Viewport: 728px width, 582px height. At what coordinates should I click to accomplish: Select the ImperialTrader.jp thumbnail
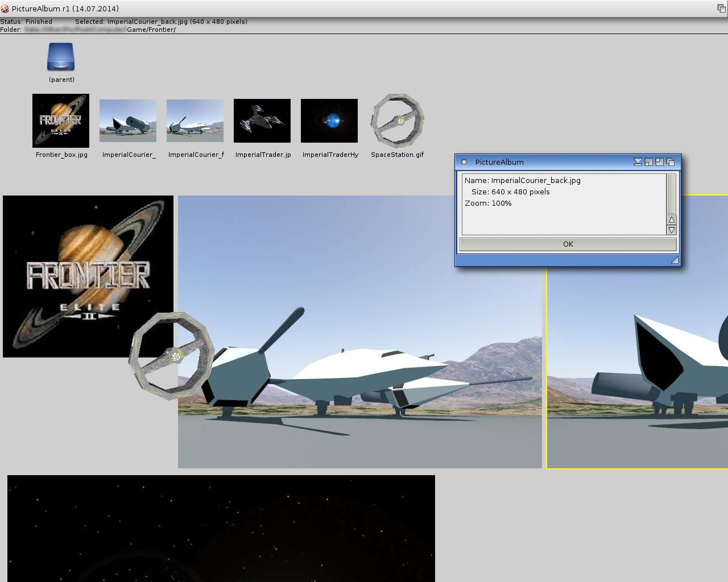click(262, 120)
